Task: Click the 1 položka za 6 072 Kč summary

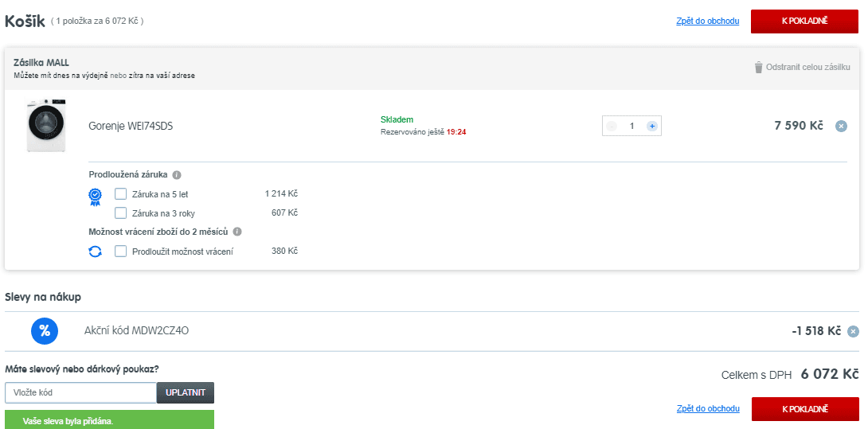Action: pyautogui.click(x=97, y=21)
